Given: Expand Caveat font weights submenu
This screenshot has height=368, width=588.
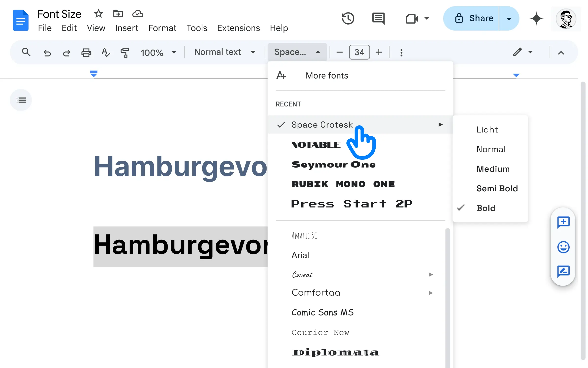Looking at the screenshot, I should 431,275.
